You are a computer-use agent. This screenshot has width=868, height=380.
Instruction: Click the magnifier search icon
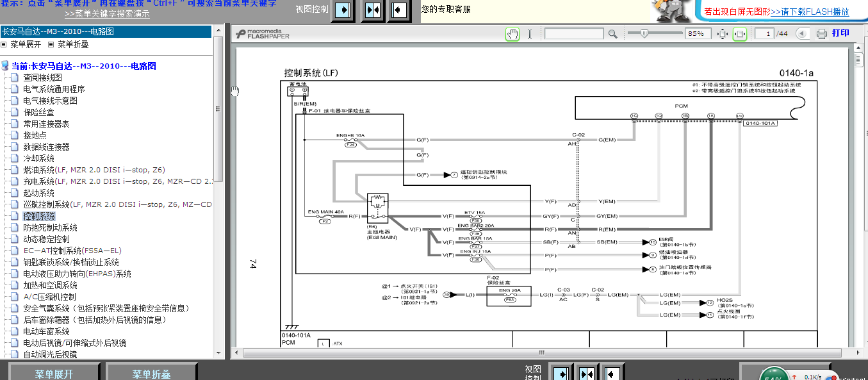(x=613, y=34)
